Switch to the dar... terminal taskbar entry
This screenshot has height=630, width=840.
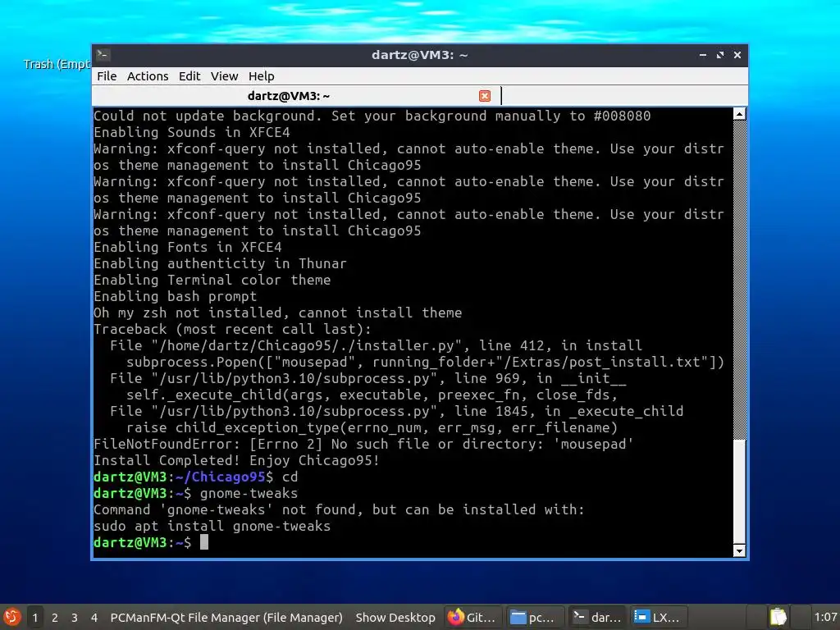pyautogui.click(x=597, y=618)
